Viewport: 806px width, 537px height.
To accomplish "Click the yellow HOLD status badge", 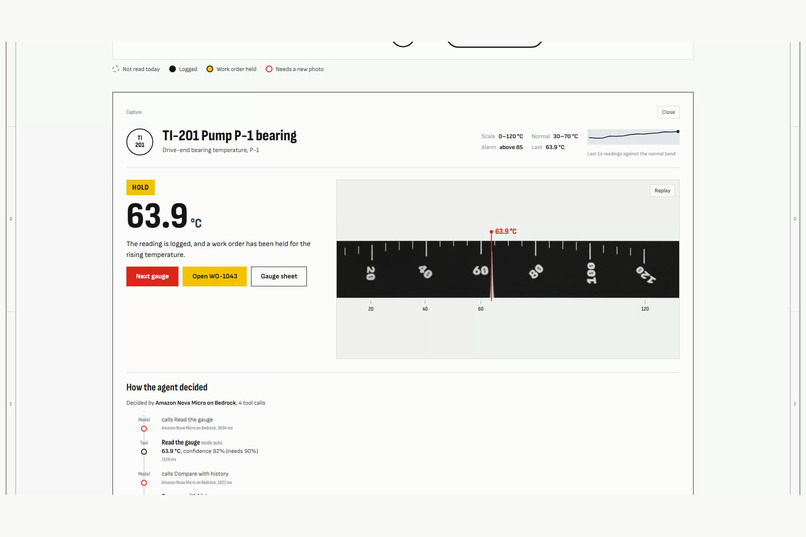I will coord(140,188).
